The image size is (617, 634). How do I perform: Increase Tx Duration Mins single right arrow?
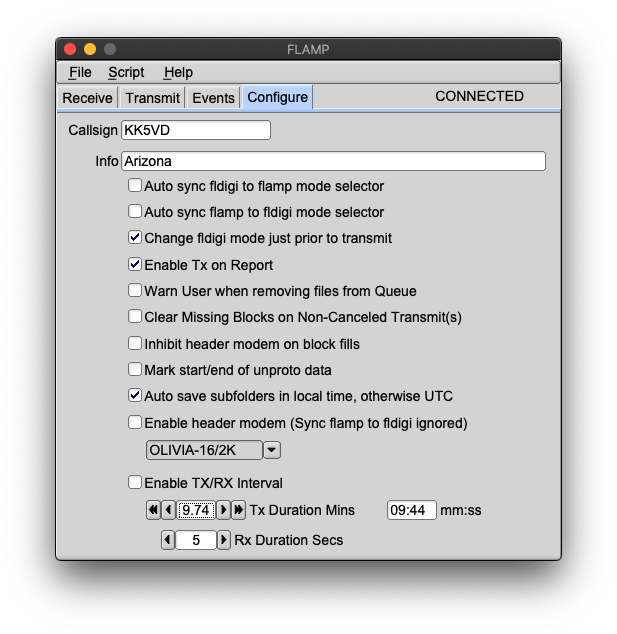(223, 510)
